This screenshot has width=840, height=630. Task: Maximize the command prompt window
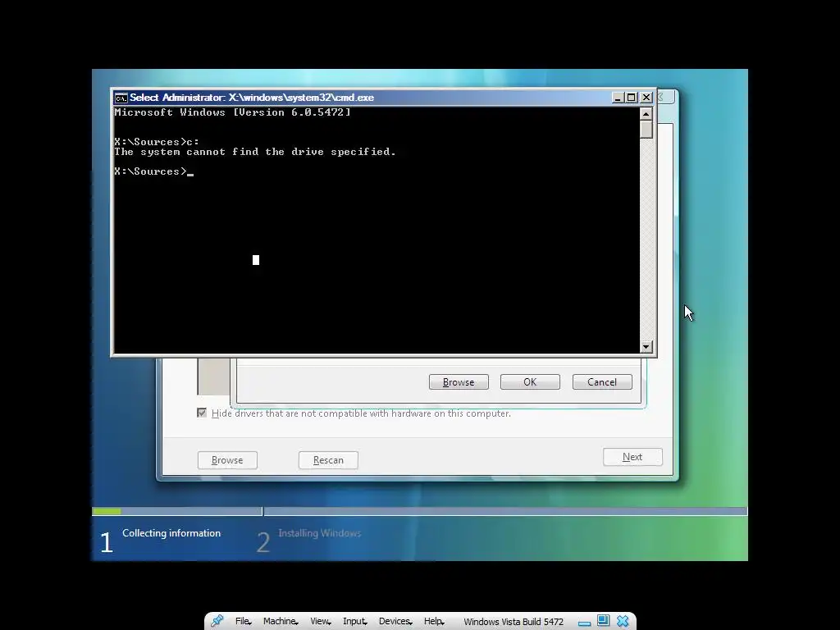[632, 98]
